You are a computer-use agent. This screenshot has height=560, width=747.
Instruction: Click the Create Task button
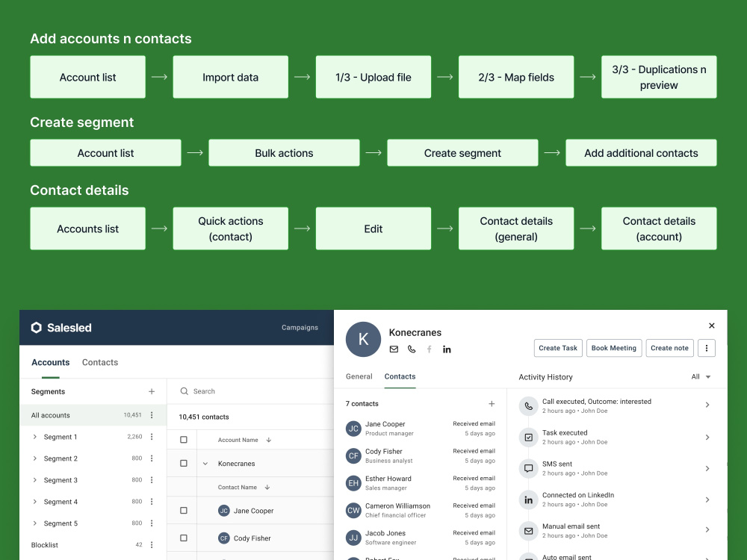[x=558, y=348]
